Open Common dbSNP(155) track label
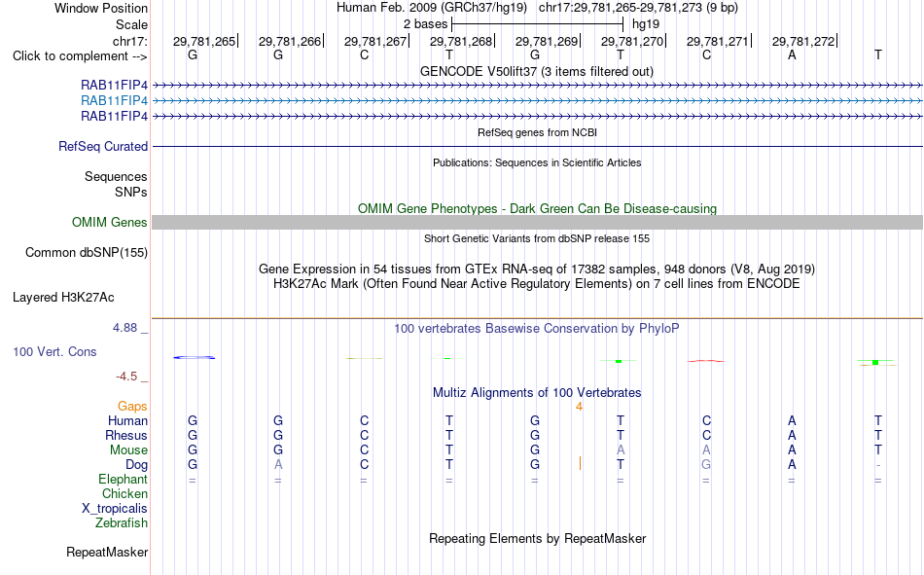 (87, 252)
